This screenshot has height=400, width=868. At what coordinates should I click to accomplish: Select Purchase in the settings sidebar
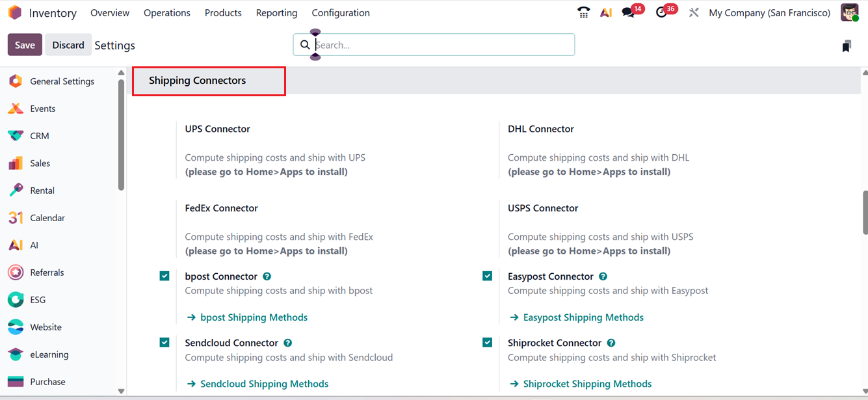point(47,382)
